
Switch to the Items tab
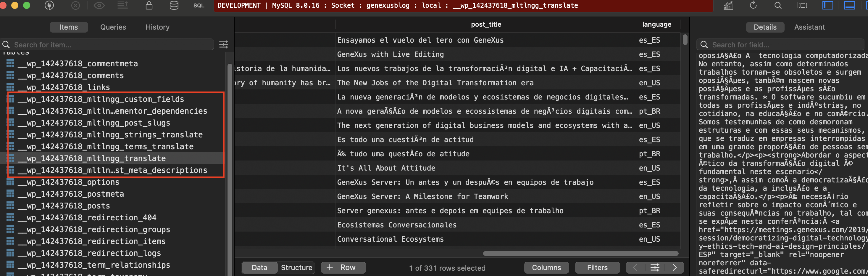coord(69,27)
